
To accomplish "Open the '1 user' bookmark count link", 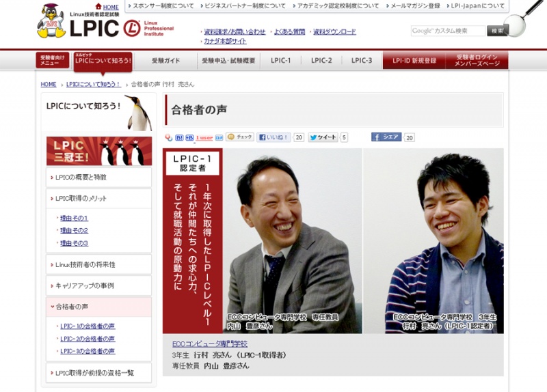I will click(x=204, y=138).
